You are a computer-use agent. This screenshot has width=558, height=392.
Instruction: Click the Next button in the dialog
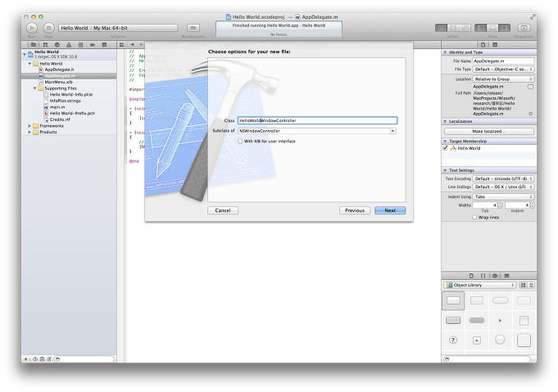[390, 210]
